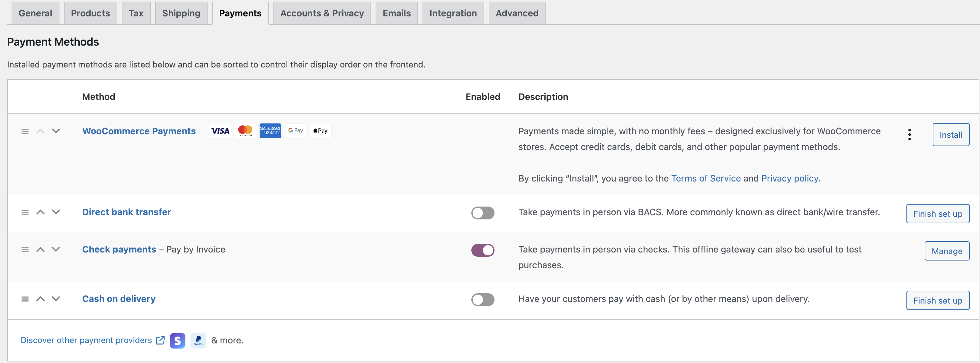Open the Tax tab
The height and width of the screenshot is (363, 980).
(136, 13)
